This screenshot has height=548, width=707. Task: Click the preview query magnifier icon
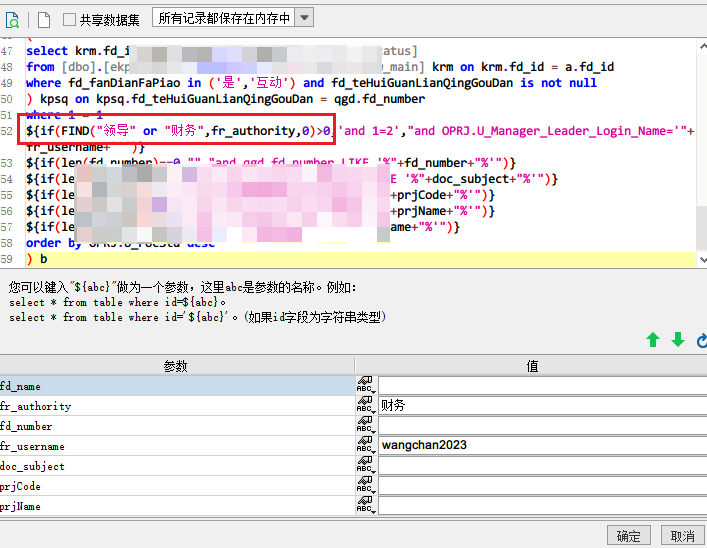click(12, 20)
